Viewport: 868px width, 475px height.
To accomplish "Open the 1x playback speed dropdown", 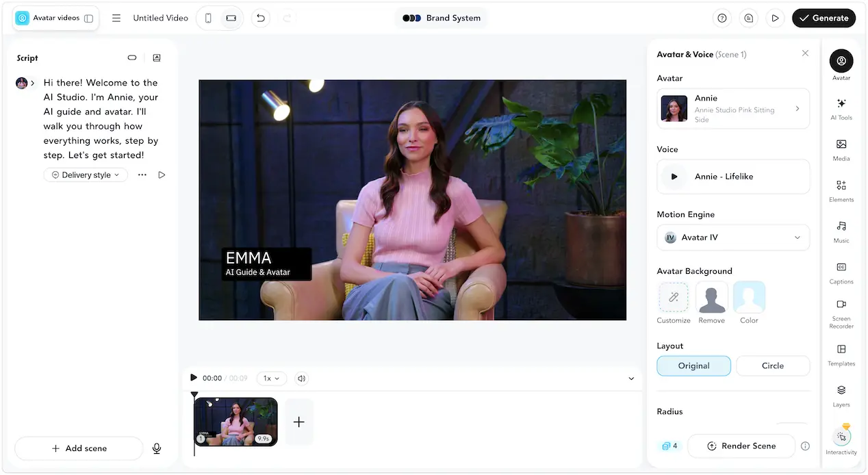I will (272, 378).
